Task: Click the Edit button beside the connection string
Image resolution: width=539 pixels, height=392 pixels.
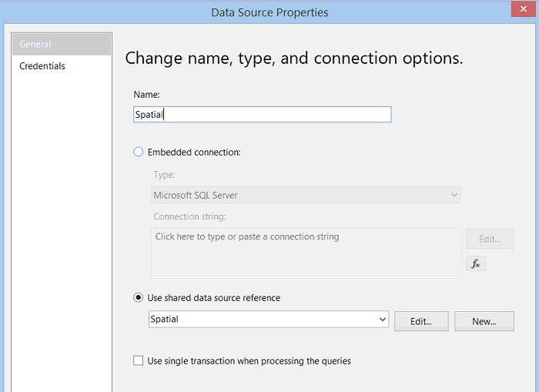Action: (490, 239)
